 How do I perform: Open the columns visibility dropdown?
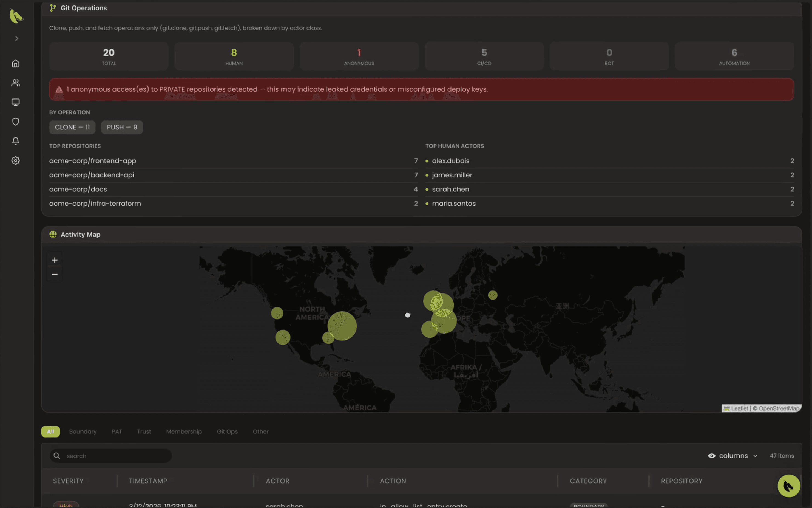point(733,456)
